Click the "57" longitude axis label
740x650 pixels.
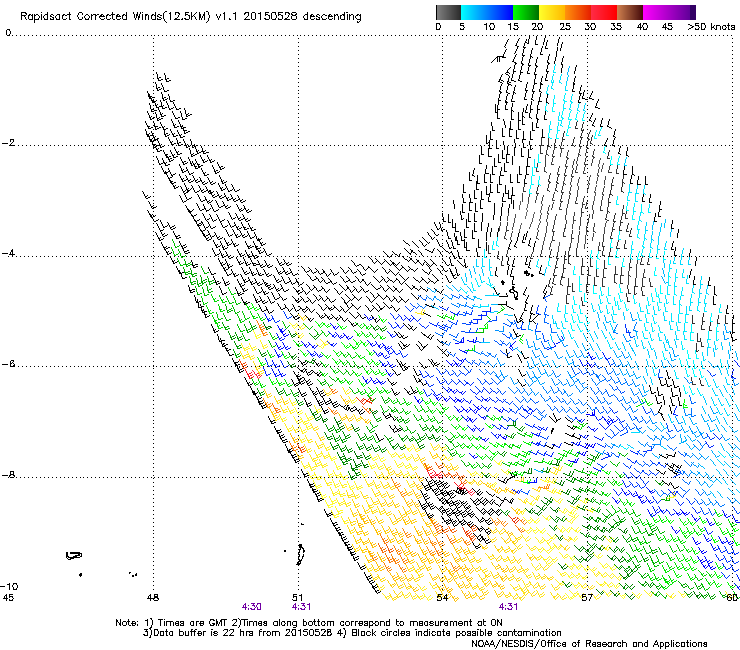click(x=587, y=598)
